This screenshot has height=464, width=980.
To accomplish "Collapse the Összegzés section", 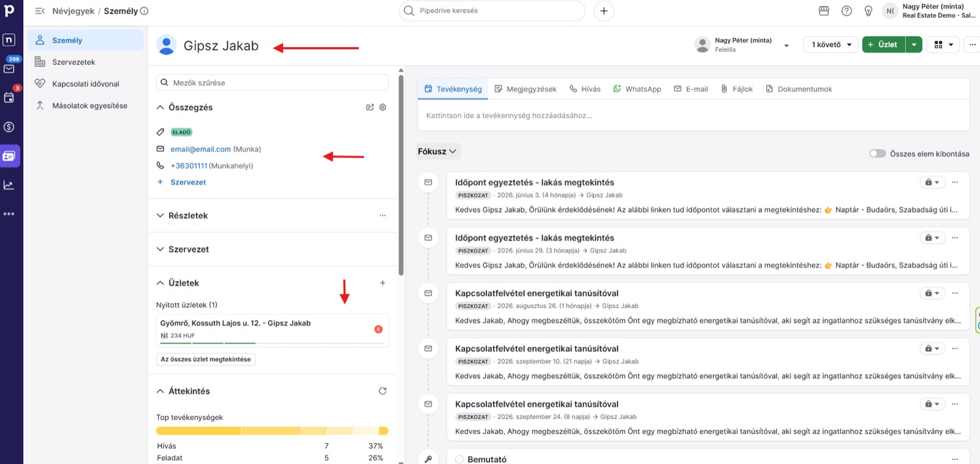I will click(x=160, y=107).
